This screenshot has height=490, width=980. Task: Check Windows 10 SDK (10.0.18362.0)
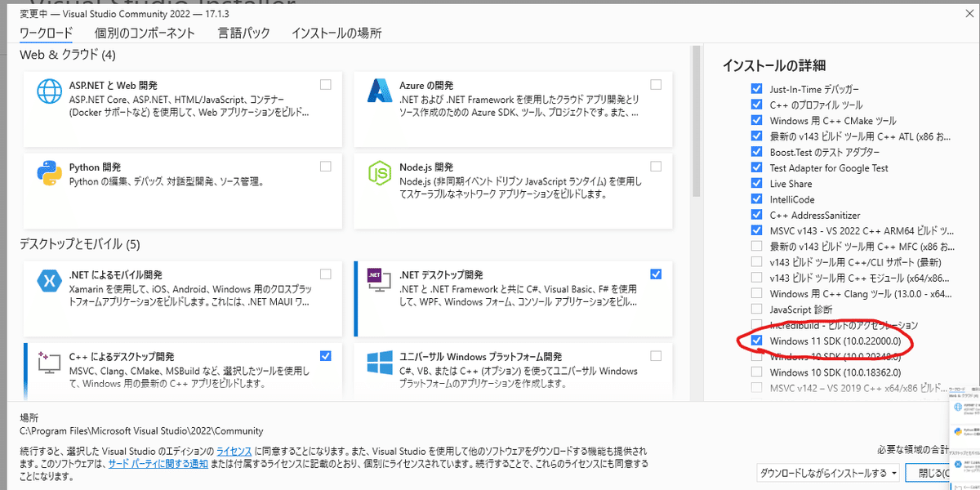pyautogui.click(x=756, y=372)
